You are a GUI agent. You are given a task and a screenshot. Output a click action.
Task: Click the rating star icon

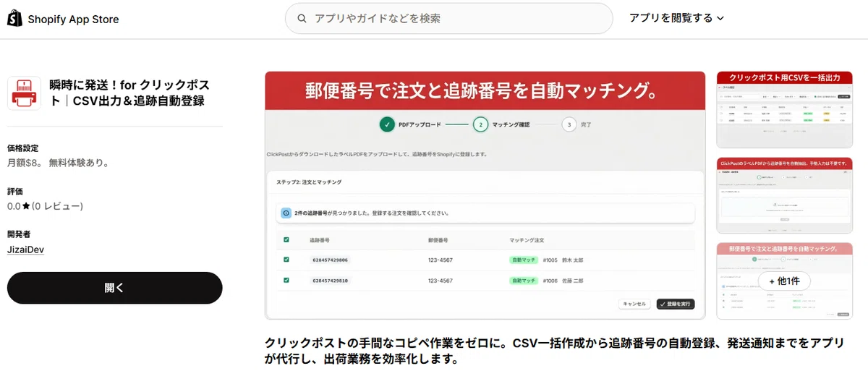[x=26, y=206]
